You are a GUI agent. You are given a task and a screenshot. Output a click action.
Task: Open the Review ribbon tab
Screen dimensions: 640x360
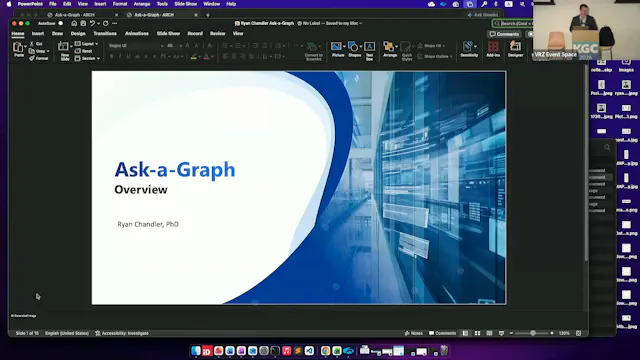pos(218,33)
